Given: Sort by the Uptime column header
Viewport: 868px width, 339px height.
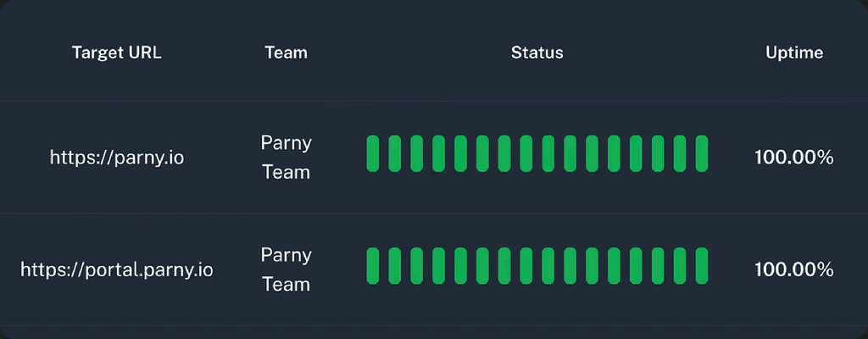Looking at the screenshot, I should click(794, 53).
